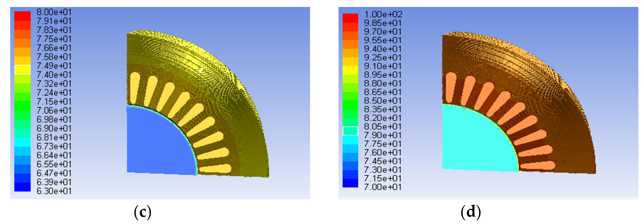
Task: Select the 7.06e+01 legend label
Action: (x=54, y=110)
